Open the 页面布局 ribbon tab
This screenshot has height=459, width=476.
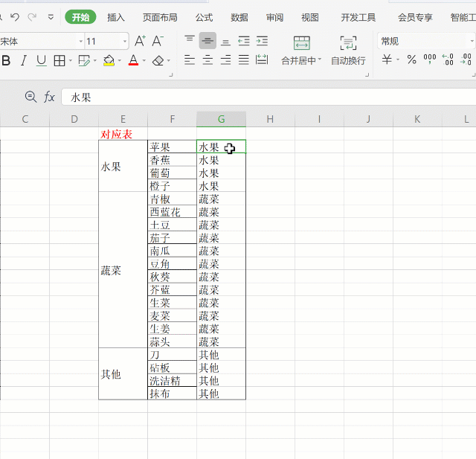160,17
